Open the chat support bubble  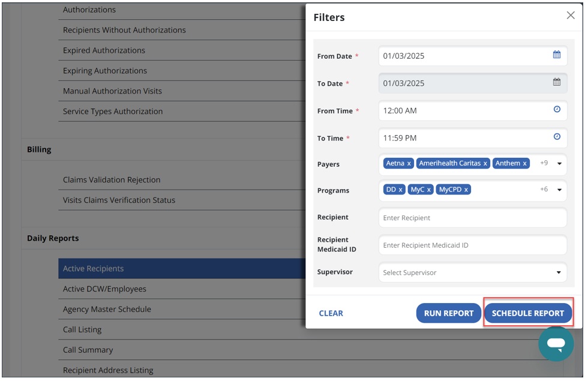556,344
